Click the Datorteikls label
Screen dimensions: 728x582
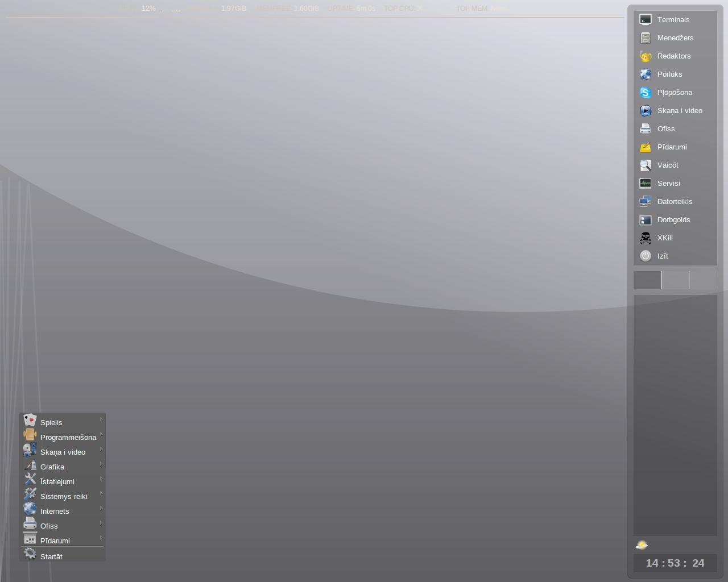point(675,202)
